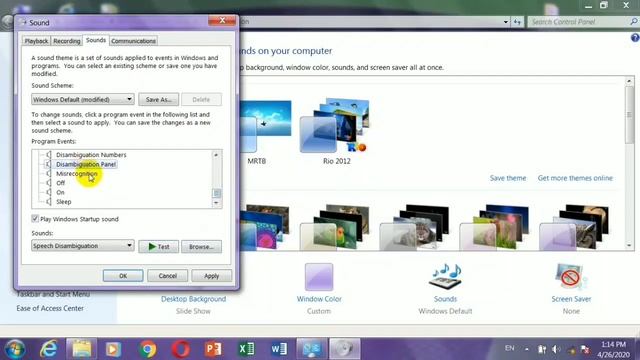Click the Program Events scrollbar thumb
The height and width of the screenshot is (360, 640).
coord(217,193)
